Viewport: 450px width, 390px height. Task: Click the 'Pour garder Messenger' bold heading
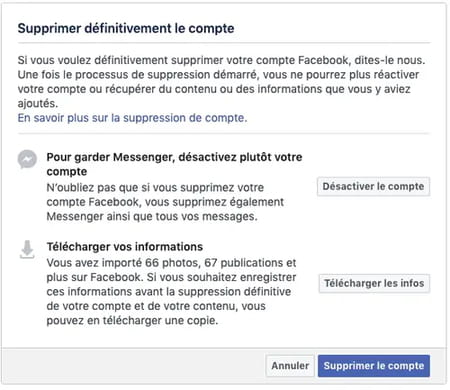click(174, 164)
